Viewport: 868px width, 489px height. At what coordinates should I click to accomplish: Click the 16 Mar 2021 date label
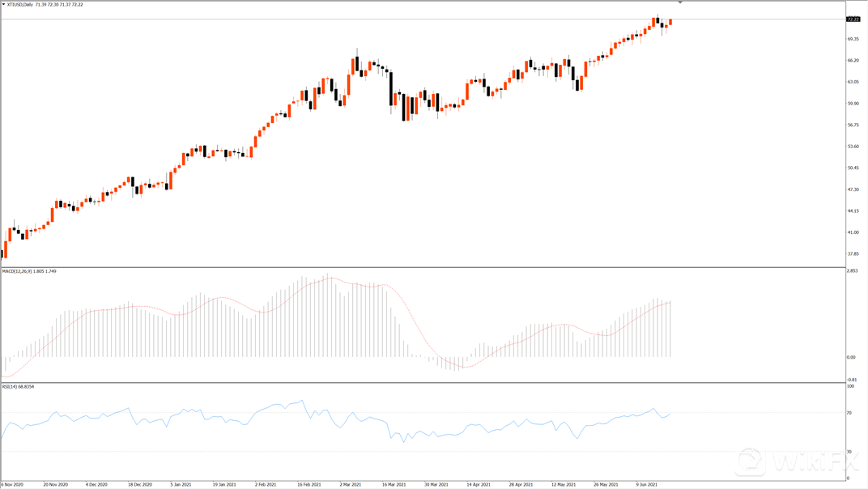[x=395, y=484]
